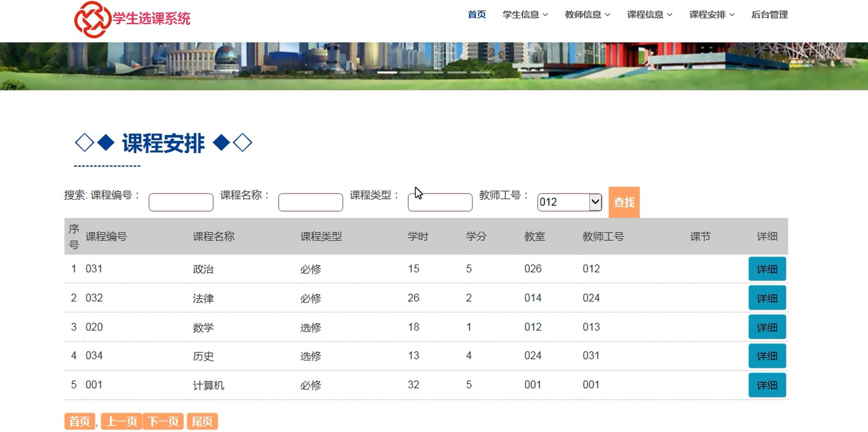Jump to 尾页 last page
868x432 pixels.
[x=202, y=422]
